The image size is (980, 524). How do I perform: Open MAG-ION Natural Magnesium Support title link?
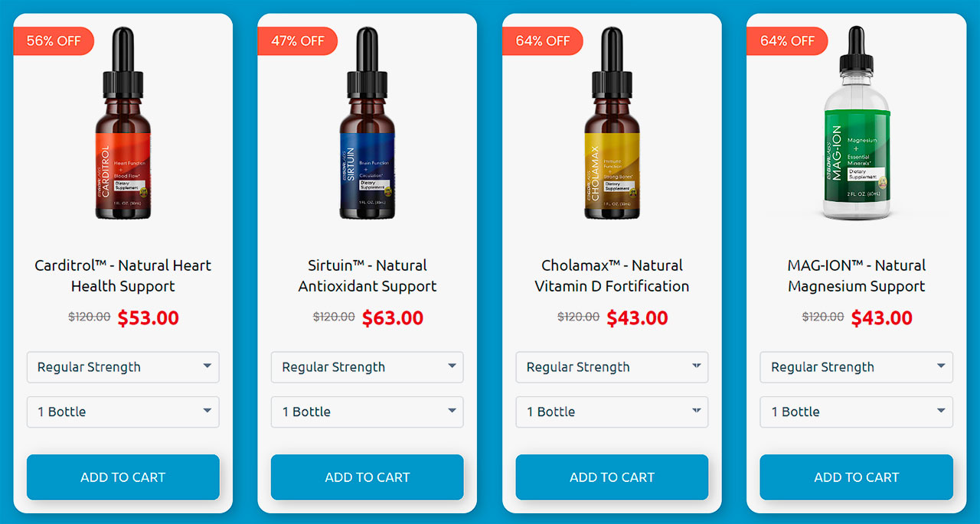point(857,276)
